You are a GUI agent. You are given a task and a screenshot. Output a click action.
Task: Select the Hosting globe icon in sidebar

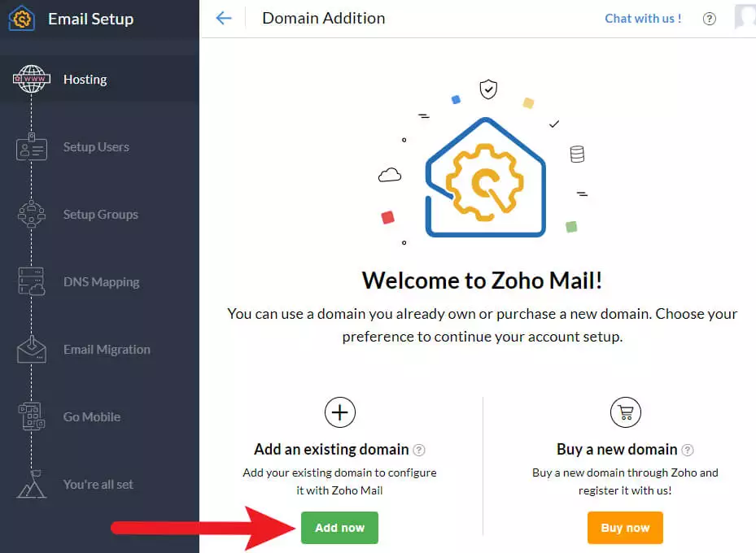pos(30,79)
